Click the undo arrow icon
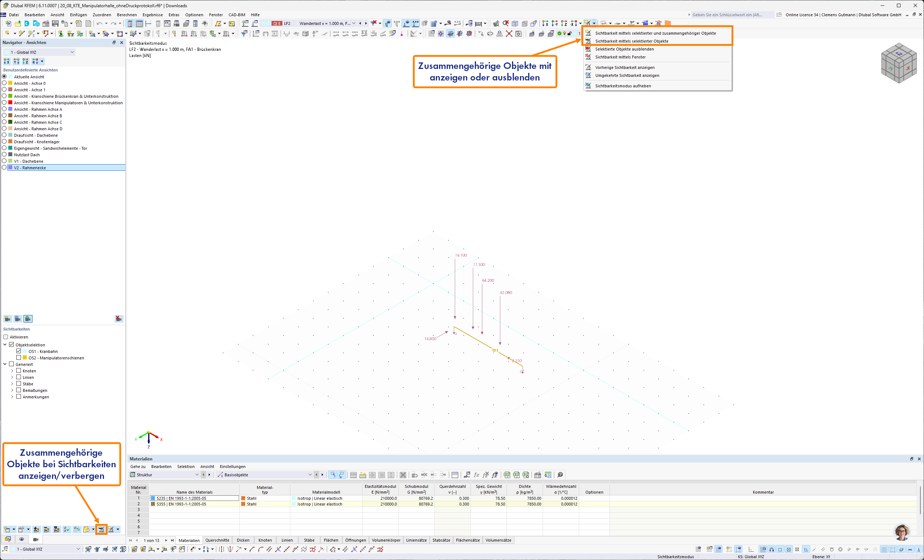The width and height of the screenshot is (924, 560). (x=99, y=23)
